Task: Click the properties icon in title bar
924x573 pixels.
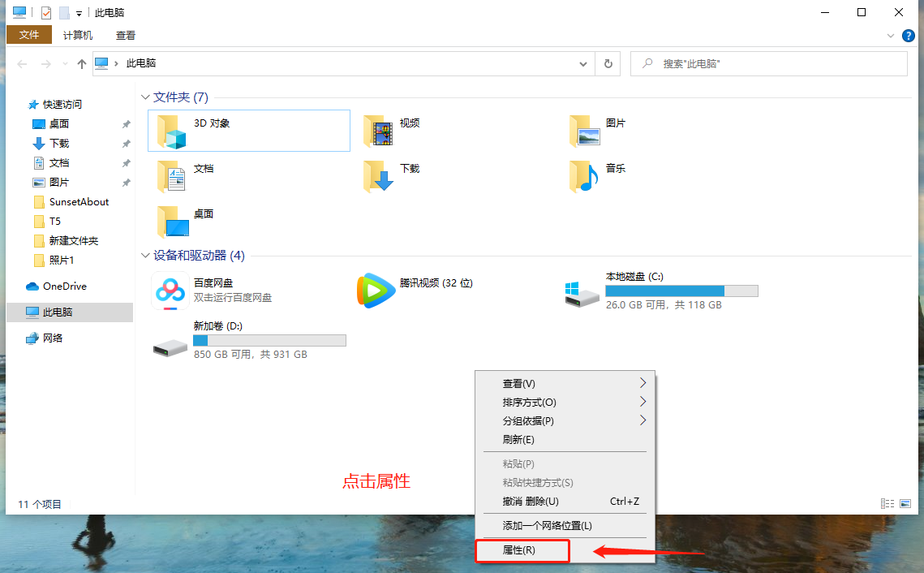Action: 46,12
